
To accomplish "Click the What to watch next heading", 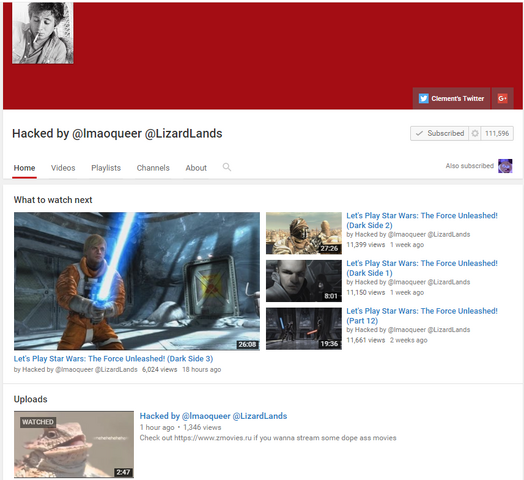I will coord(53,200).
